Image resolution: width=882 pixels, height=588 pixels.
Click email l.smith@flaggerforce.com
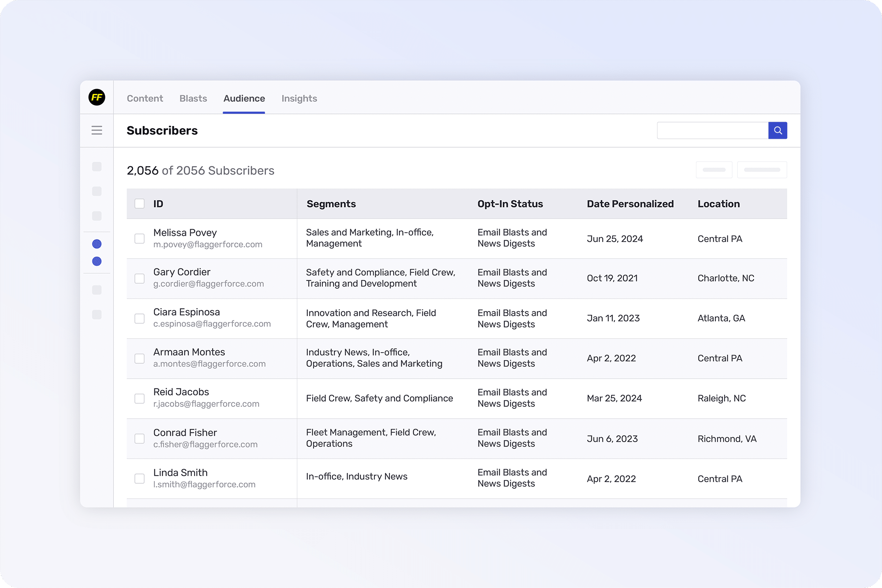click(x=204, y=484)
